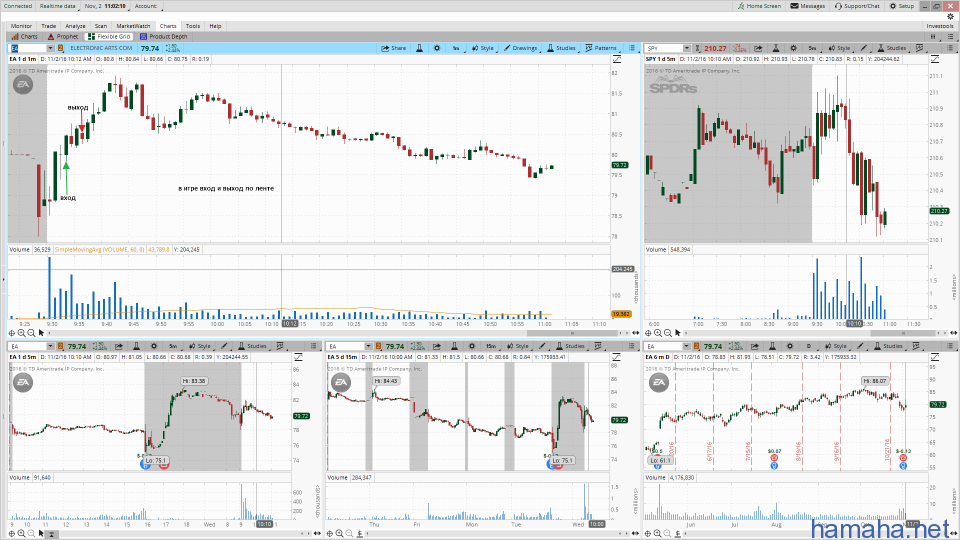The image size is (960, 540).
Task: Expand the symbol dropdown arrow next to EA in the main chart
Action: pos(51,48)
